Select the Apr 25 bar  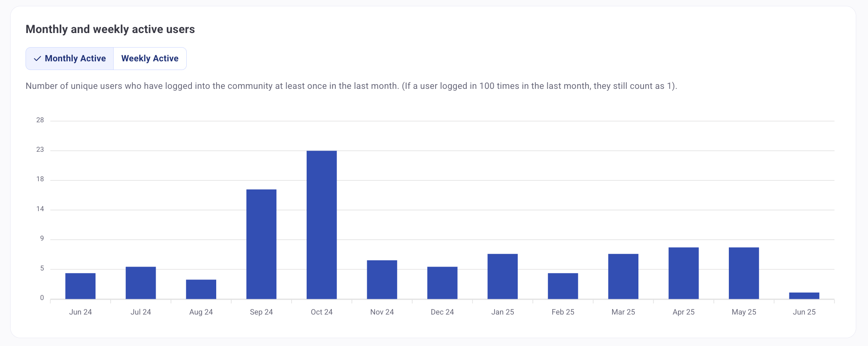pyautogui.click(x=684, y=273)
